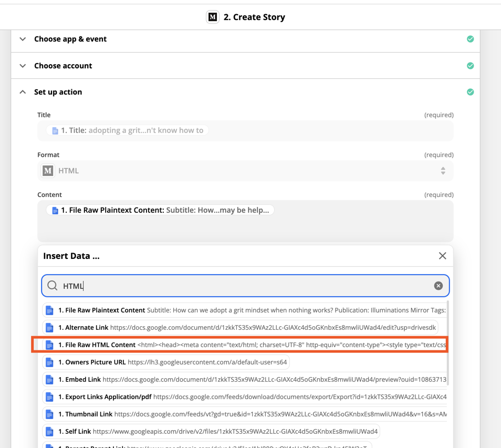Click the Title input field

(x=245, y=131)
